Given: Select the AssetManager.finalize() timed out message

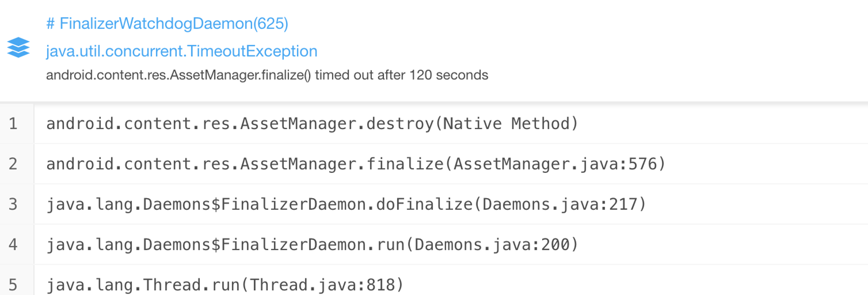Looking at the screenshot, I should pyautogui.click(x=267, y=75).
